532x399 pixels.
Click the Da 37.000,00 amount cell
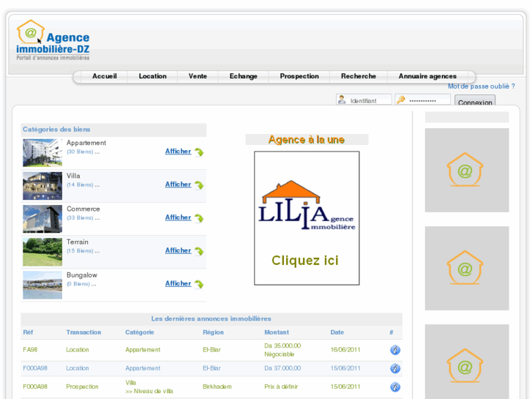[282, 368]
